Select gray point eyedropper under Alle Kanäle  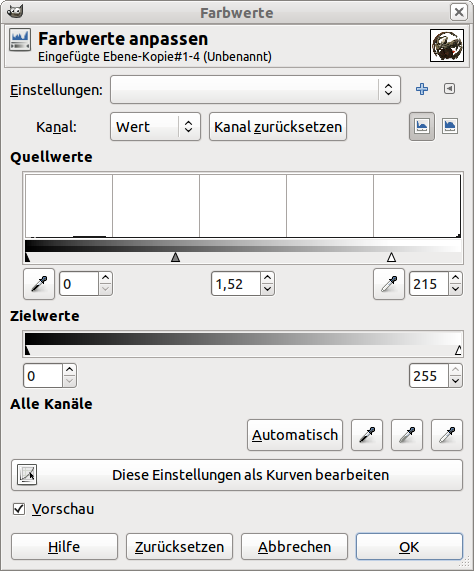pyautogui.click(x=407, y=435)
